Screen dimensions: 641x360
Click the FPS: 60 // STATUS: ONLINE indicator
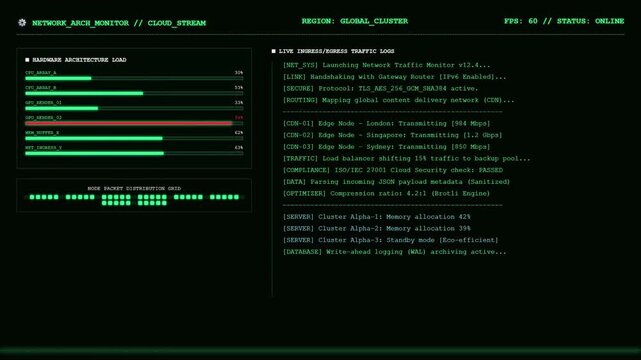click(x=564, y=21)
